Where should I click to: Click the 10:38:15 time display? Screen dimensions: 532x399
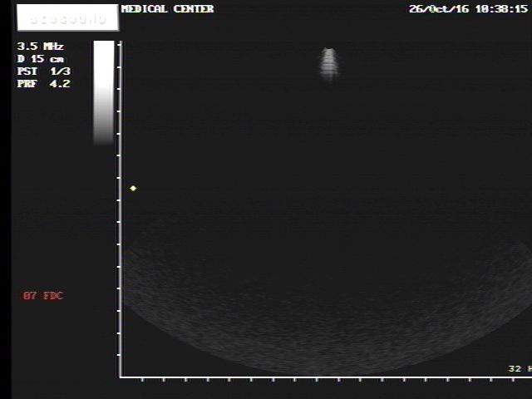pyautogui.click(x=501, y=9)
